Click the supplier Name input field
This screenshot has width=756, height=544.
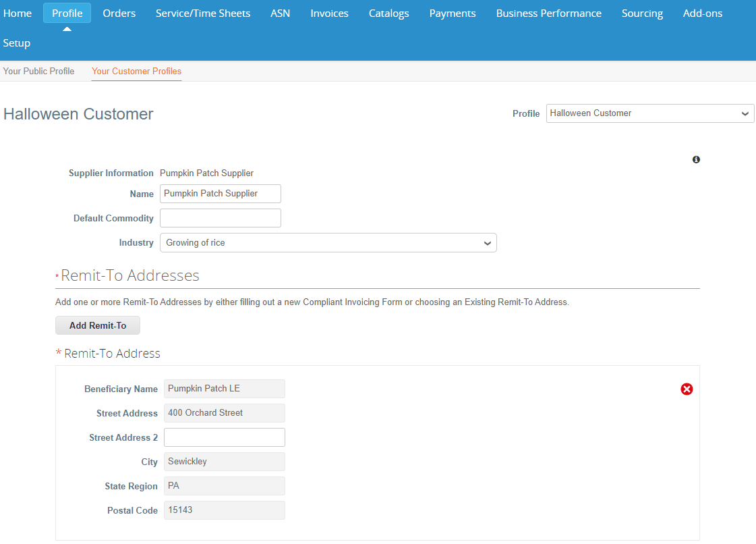coord(220,194)
